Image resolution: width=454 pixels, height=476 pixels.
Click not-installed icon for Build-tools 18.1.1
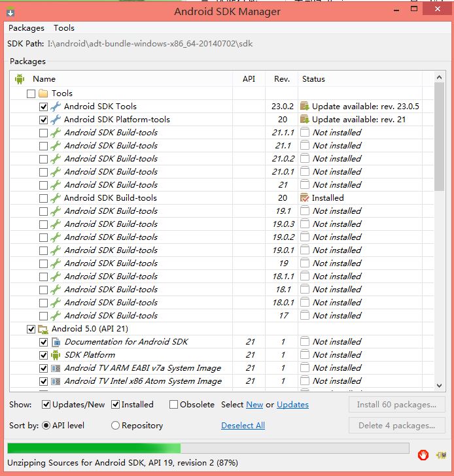point(305,276)
